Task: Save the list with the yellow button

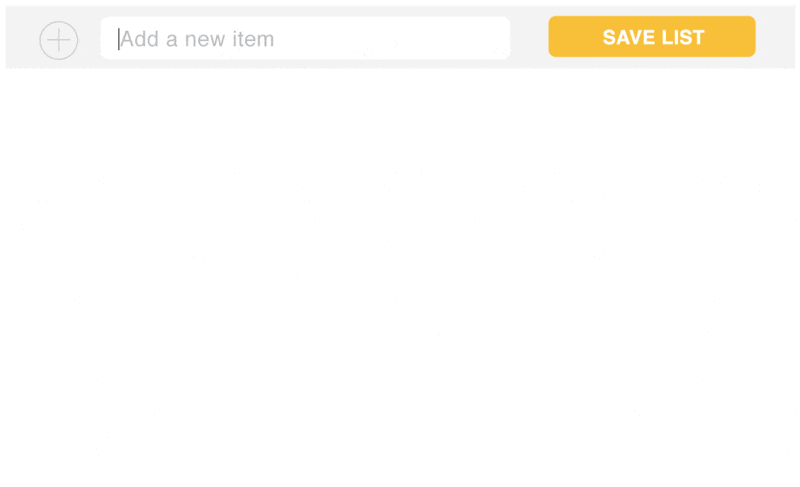Action: (x=652, y=37)
